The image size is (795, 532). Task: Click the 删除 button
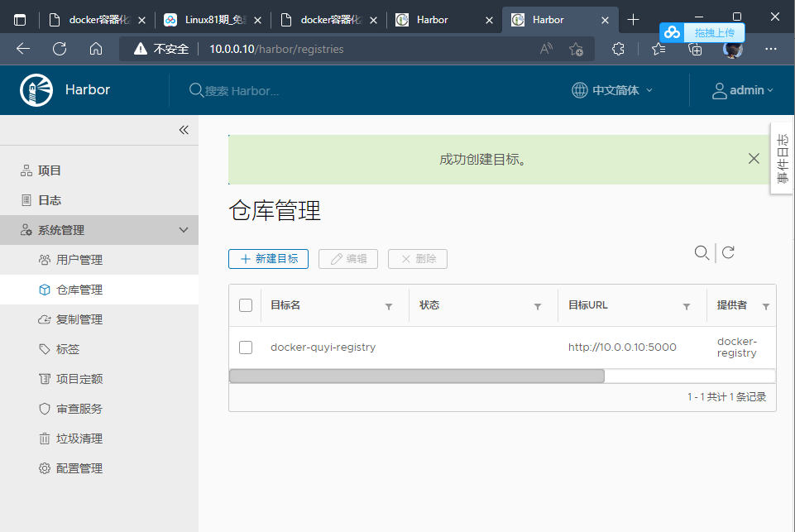click(x=417, y=259)
